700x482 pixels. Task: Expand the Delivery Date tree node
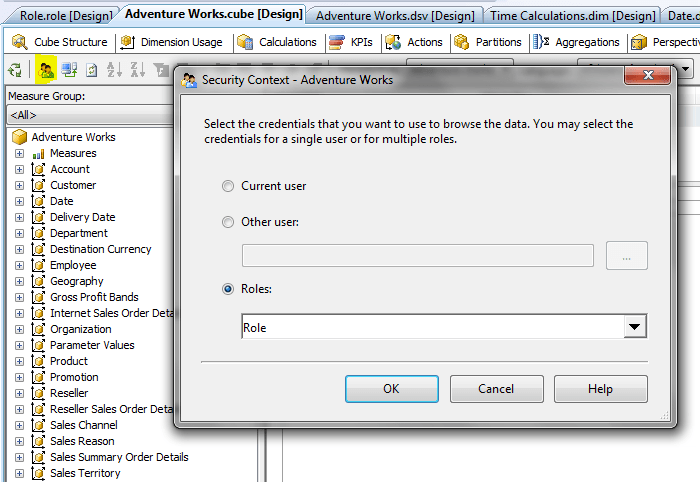point(19,217)
